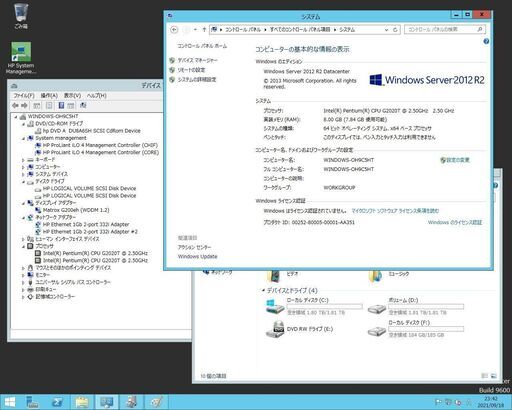Image resolution: width=512 pixels, height=410 pixels.
Task: Click すべてのコントロール パネル項目 breadcrumb
Action: pos(300,30)
